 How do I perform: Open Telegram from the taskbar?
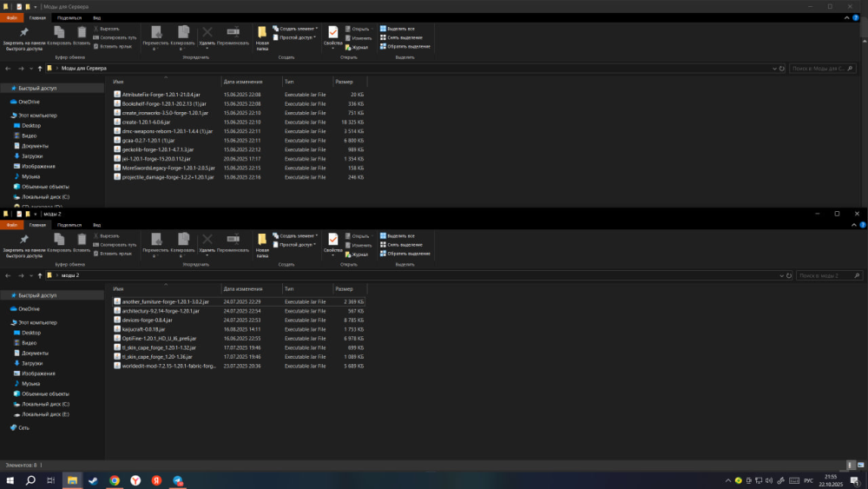click(177, 480)
